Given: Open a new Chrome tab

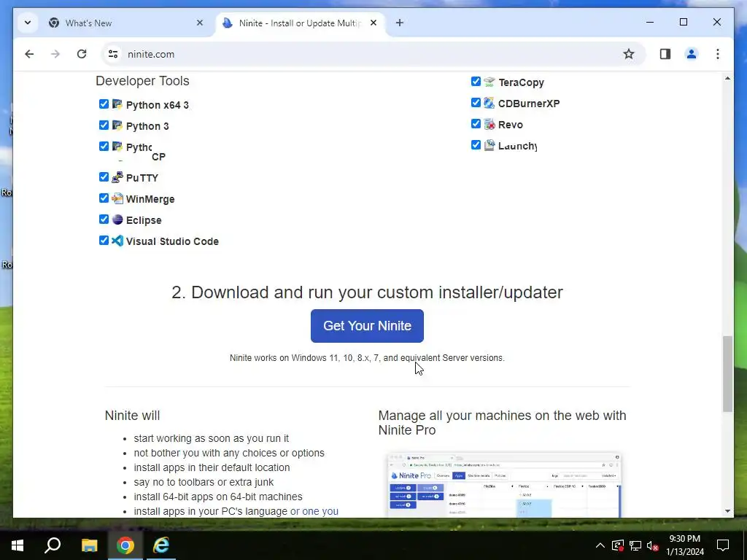Looking at the screenshot, I should (x=400, y=23).
